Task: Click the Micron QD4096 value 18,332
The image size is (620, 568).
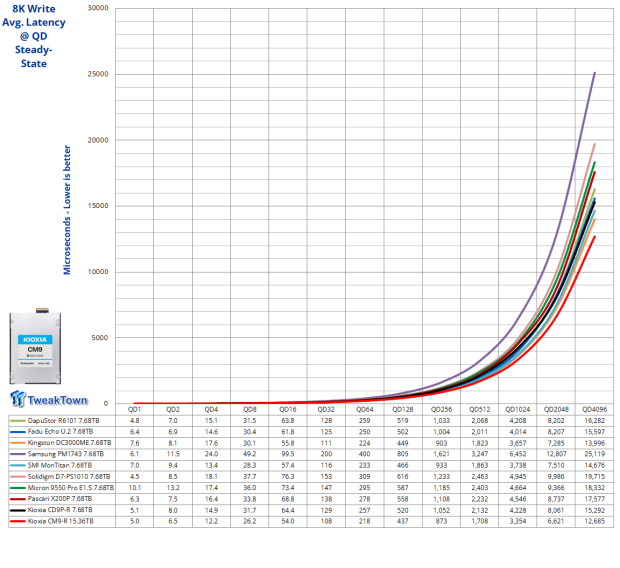Action: coord(595,488)
